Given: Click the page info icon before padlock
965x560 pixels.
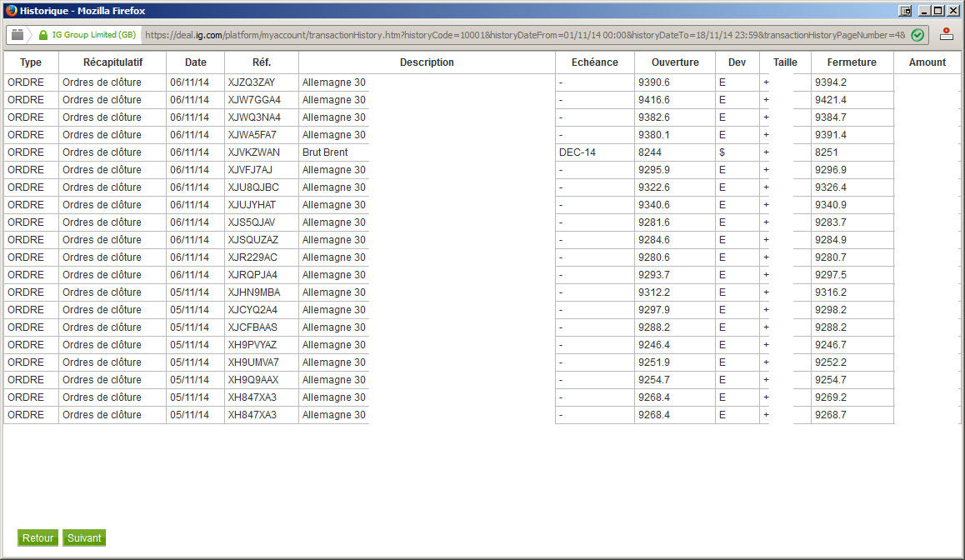Looking at the screenshot, I should (x=17, y=34).
